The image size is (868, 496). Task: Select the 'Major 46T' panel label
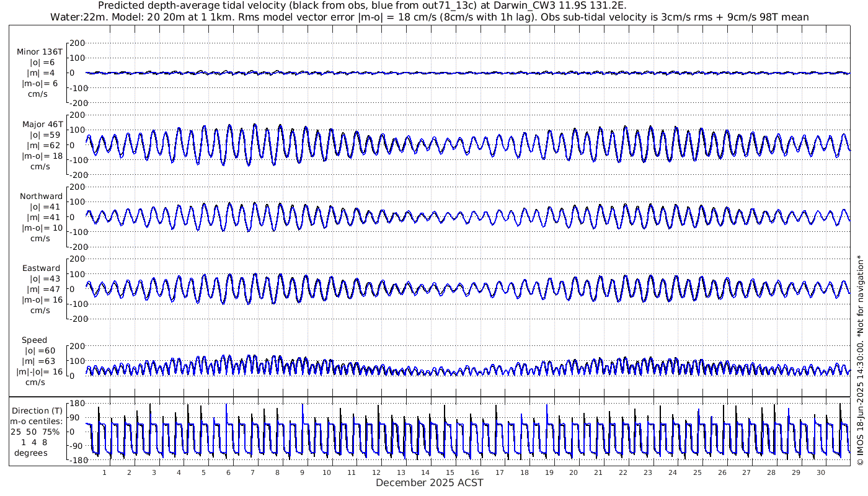tap(40, 124)
